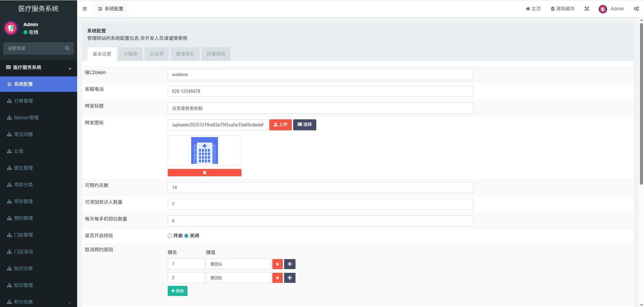Click the search magnifier icon in the sidebar
Viewport: 644px width, 307px height.
pyautogui.click(x=67, y=48)
